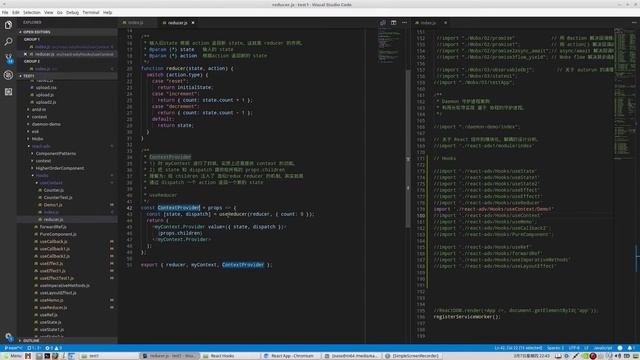This screenshot has width=640, height=360.
Task: Open useMemo.js in the explorer
Action: point(51,300)
